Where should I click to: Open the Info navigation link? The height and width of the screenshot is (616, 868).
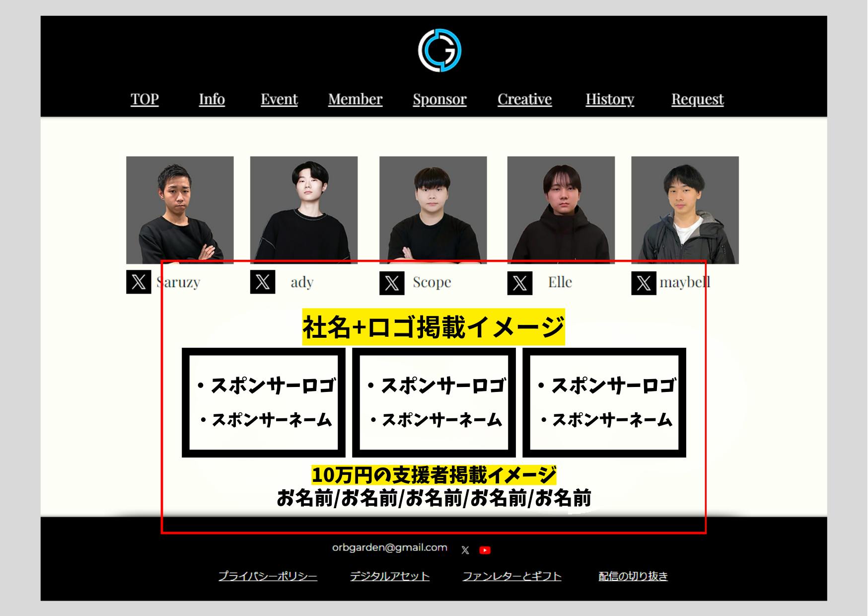pos(212,99)
